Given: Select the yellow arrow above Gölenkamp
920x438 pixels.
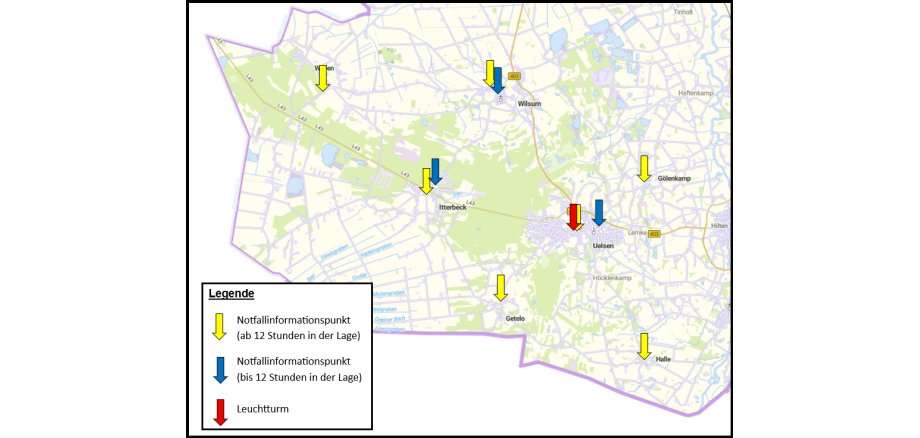Looking at the screenshot, I should (x=644, y=168).
